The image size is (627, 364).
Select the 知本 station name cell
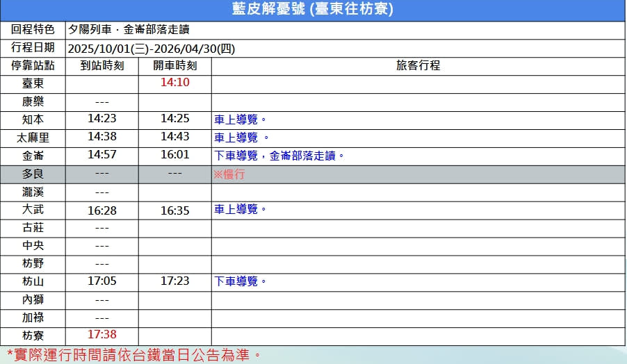click(33, 119)
